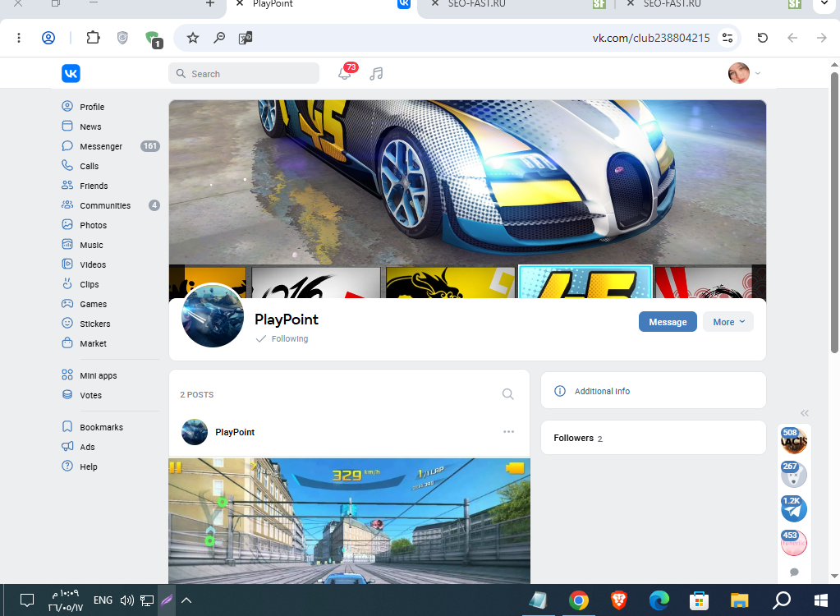Show hidden tray icons chevron

186,600
